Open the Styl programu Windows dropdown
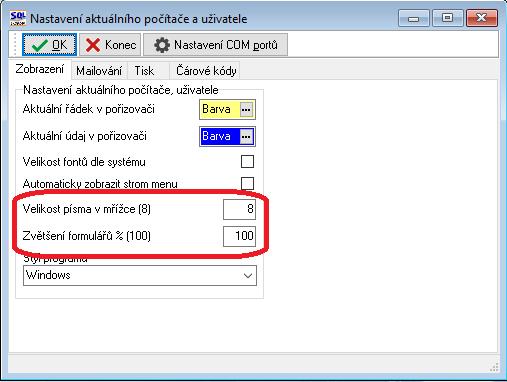This screenshot has height=382, width=507. click(140, 275)
